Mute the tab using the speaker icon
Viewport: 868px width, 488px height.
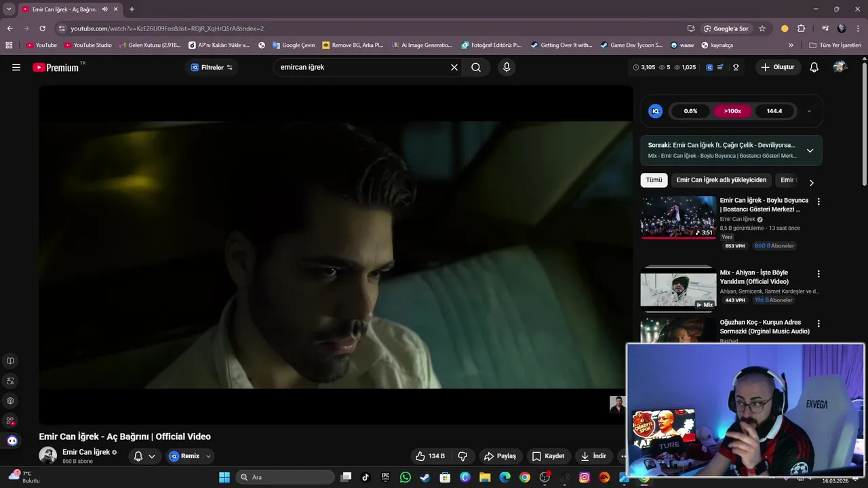[x=105, y=9]
